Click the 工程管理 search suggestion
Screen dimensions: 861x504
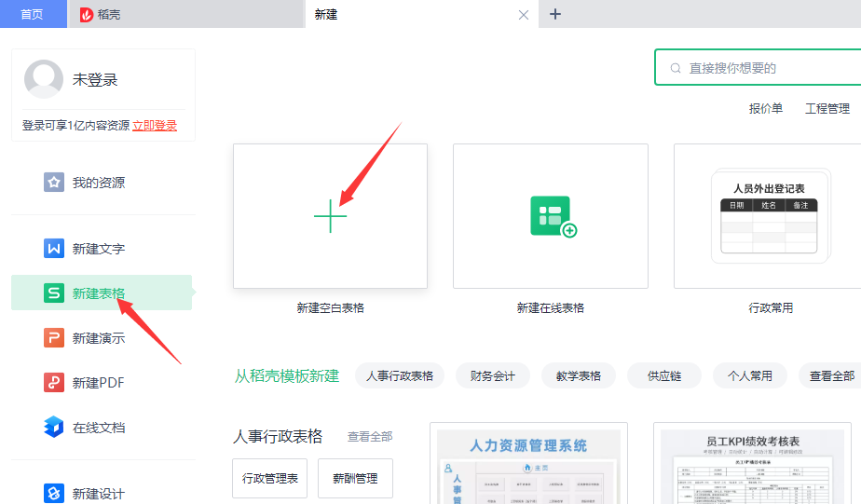point(827,108)
